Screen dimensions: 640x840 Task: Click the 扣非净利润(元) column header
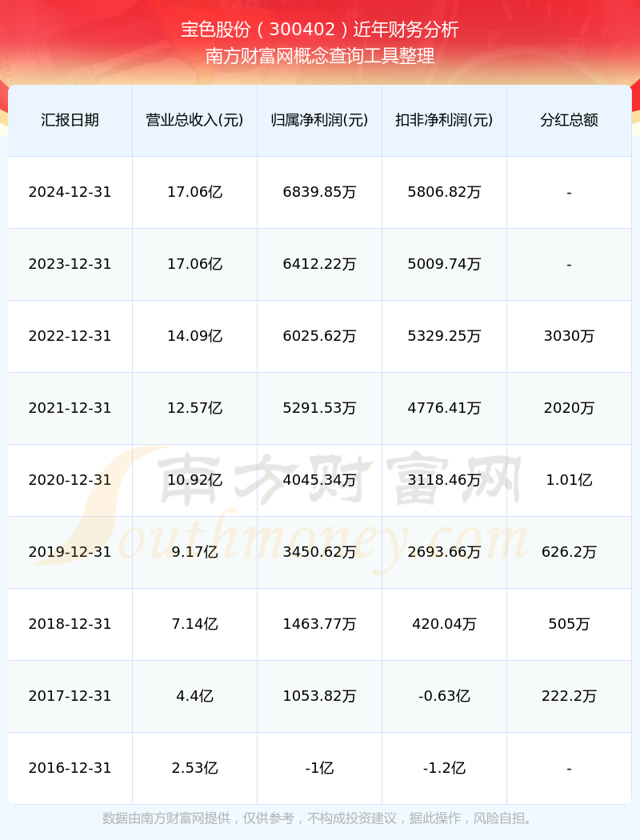(x=445, y=120)
